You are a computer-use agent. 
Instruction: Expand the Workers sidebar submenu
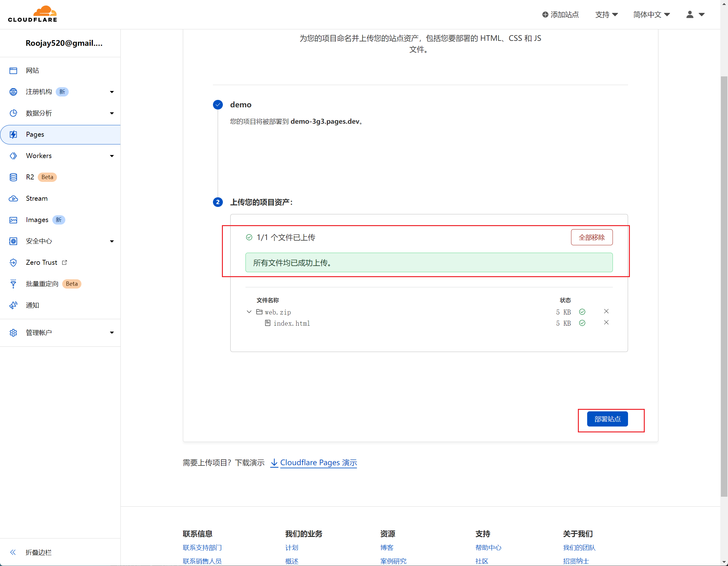[112, 156]
